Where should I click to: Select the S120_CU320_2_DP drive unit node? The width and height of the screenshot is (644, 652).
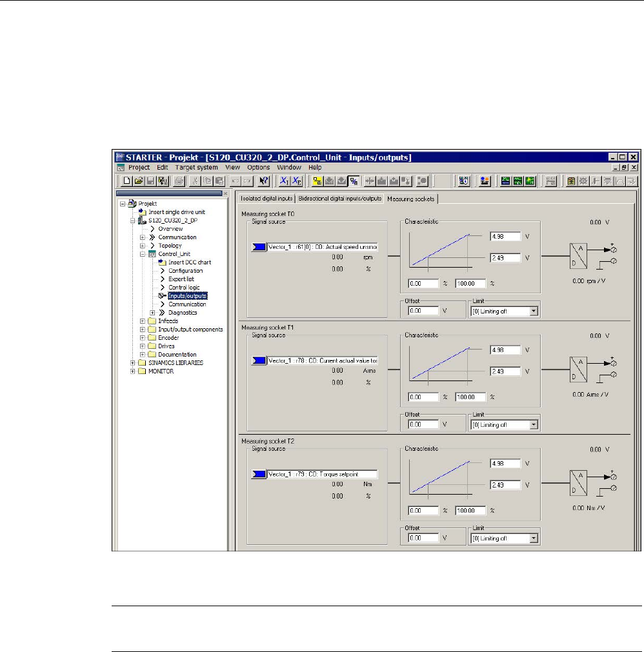pyautogui.click(x=173, y=221)
